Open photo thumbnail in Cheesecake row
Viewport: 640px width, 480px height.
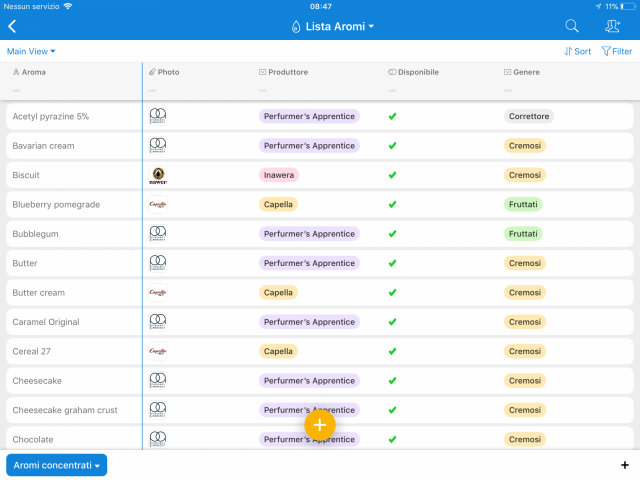(158, 380)
